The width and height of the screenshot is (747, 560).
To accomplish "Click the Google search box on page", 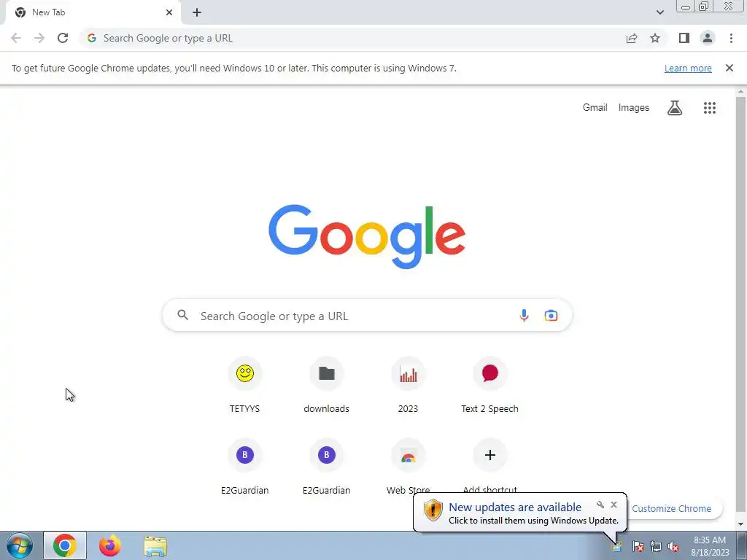I will tap(367, 315).
